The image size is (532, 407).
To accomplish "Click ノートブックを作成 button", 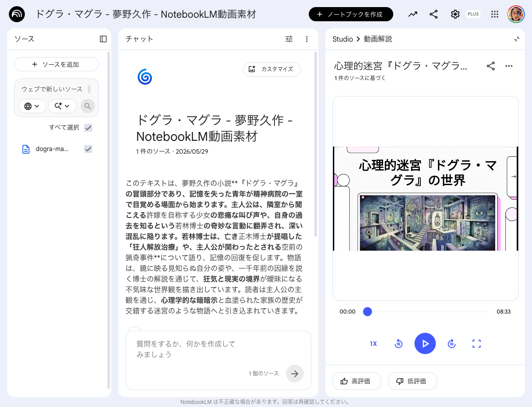I will point(351,14).
